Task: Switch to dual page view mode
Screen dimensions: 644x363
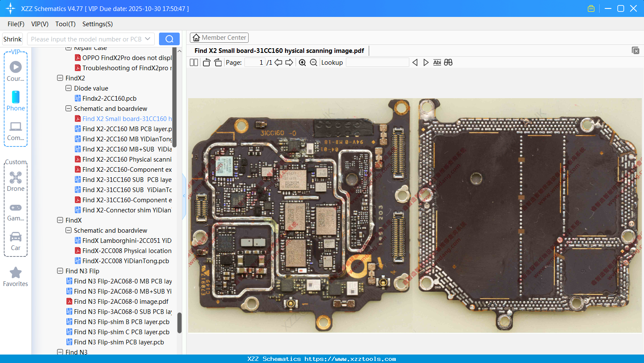Action: point(194,62)
